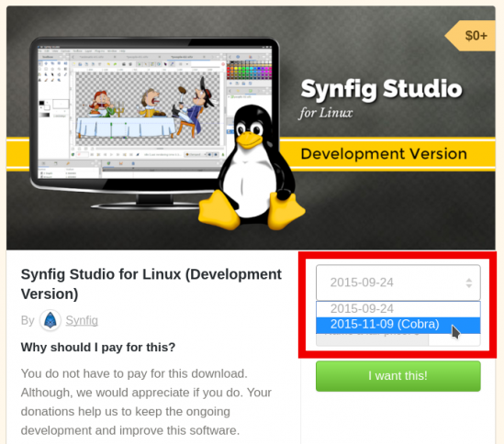Open the Synfig author link
The height and width of the screenshot is (444, 504).
pyautogui.click(x=82, y=320)
